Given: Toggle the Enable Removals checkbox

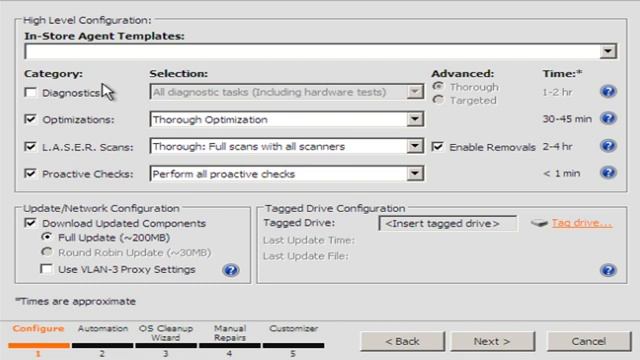Looking at the screenshot, I should [x=438, y=147].
